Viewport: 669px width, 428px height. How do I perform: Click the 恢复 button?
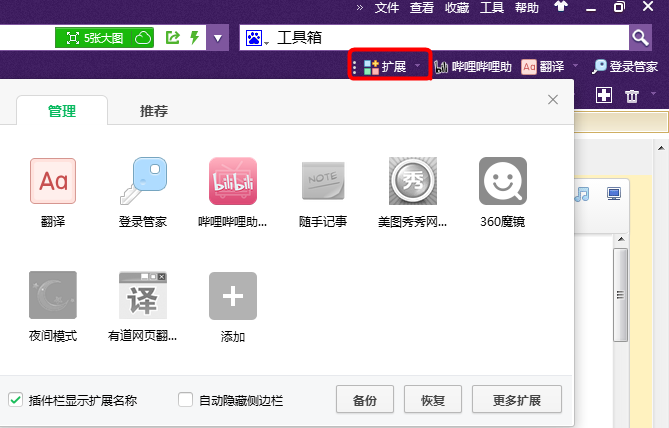(433, 399)
